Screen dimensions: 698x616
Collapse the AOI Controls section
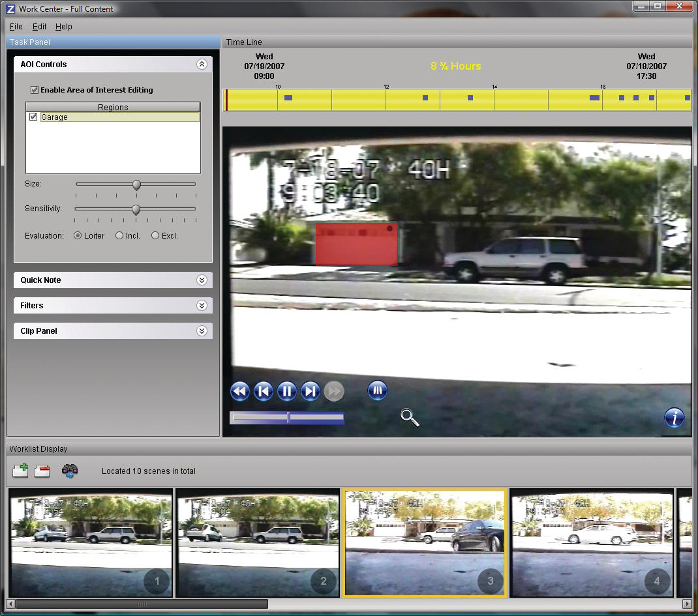[x=202, y=65]
